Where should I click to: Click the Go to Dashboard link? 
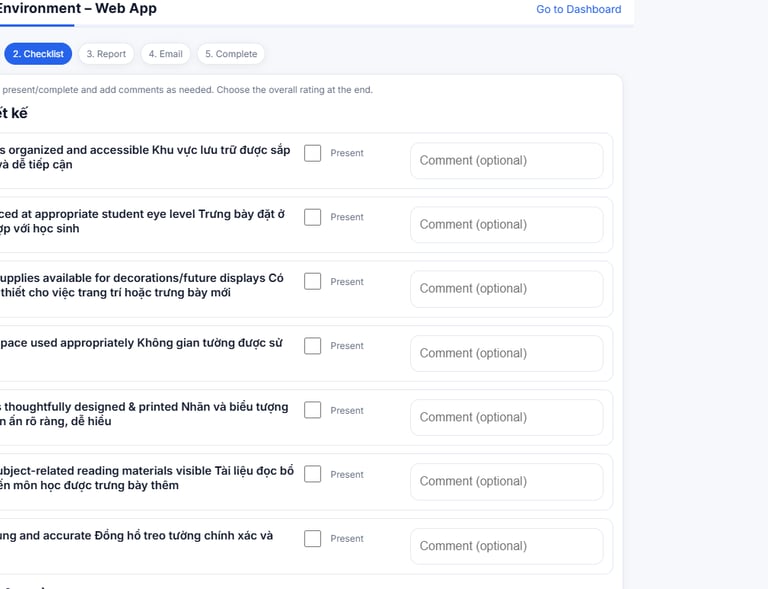pos(578,10)
